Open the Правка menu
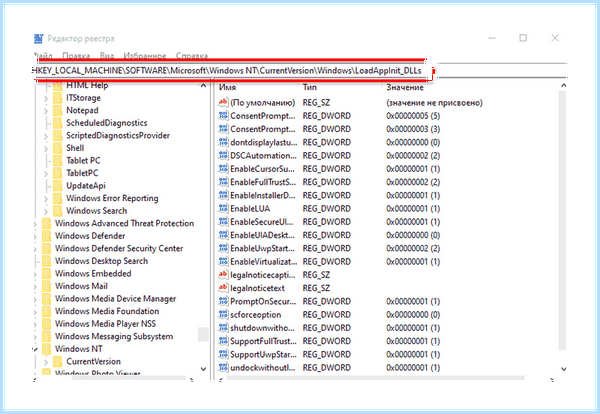This screenshot has width=600, height=414. click(76, 56)
